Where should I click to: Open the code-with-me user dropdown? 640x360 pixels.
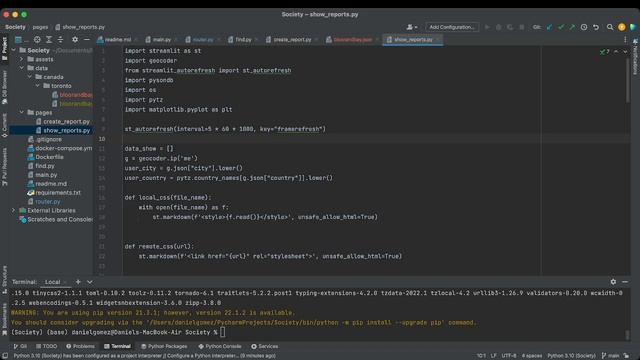pos(411,27)
